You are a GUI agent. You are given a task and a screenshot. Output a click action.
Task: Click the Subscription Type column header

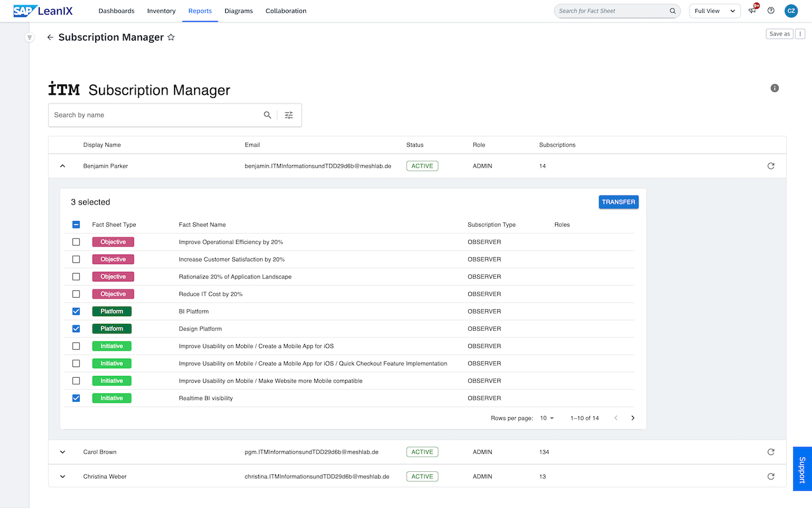[x=492, y=225]
